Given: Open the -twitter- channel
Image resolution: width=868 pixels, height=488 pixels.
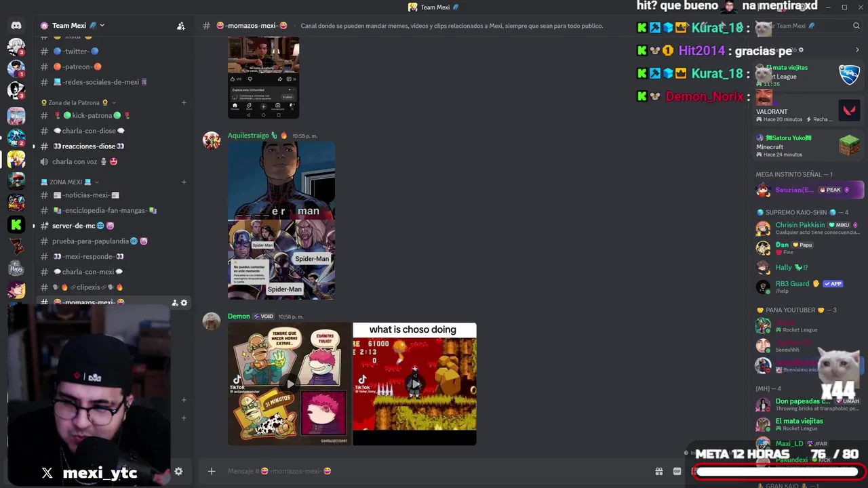Looking at the screenshot, I should coord(113,51).
